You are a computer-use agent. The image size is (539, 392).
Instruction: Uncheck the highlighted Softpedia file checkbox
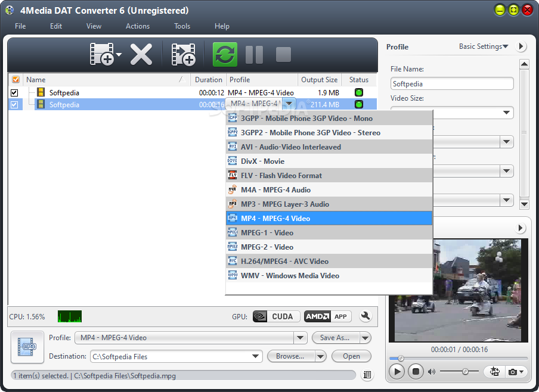pos(14,104)
